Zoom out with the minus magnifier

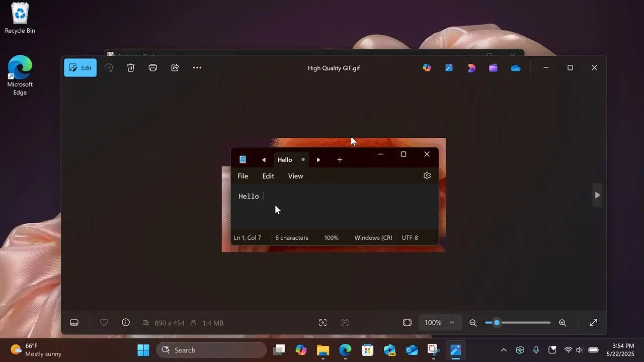click(x=473, y=323)
